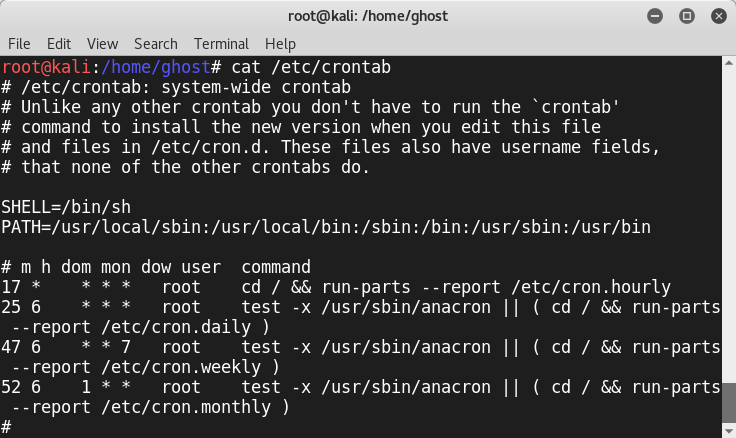736x438 pixels.
Task: Open the File menu
Action: click(x=19, y=44)
